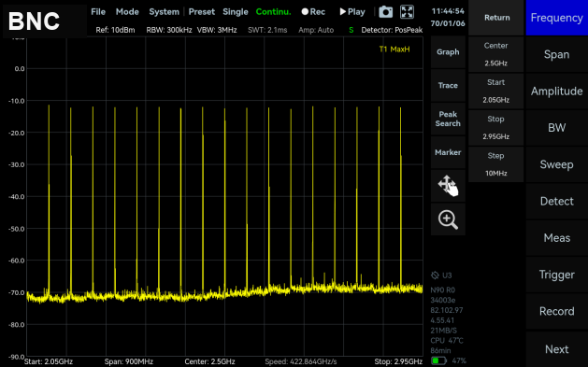This screenshot has width=588, height=367.
Task: Open the Graph panel
Action: coord(448,52)
